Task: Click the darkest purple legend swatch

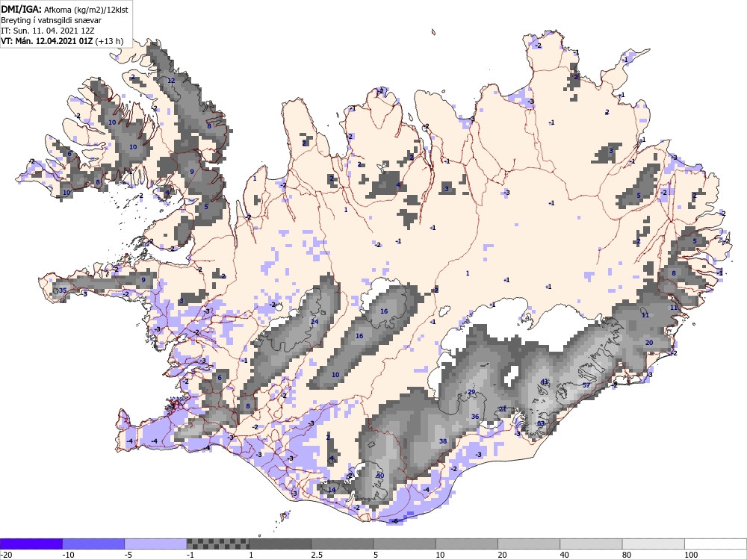Action: point(31,544)
